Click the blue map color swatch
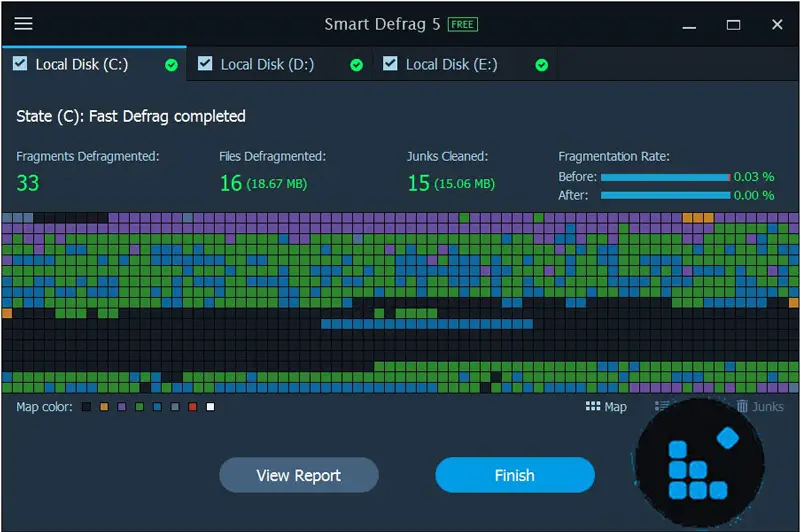This screenshot has height=532, width=800. tap(157, 407)
